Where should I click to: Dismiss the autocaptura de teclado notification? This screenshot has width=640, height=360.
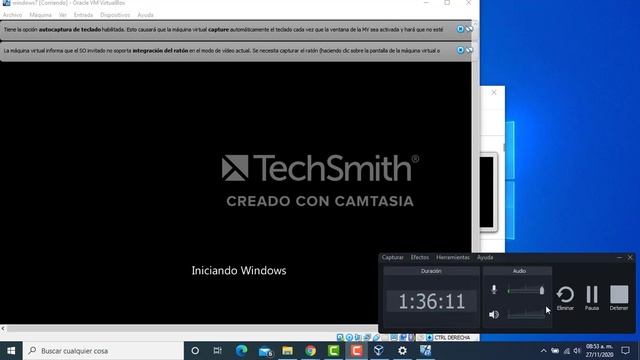coord(460,29)
